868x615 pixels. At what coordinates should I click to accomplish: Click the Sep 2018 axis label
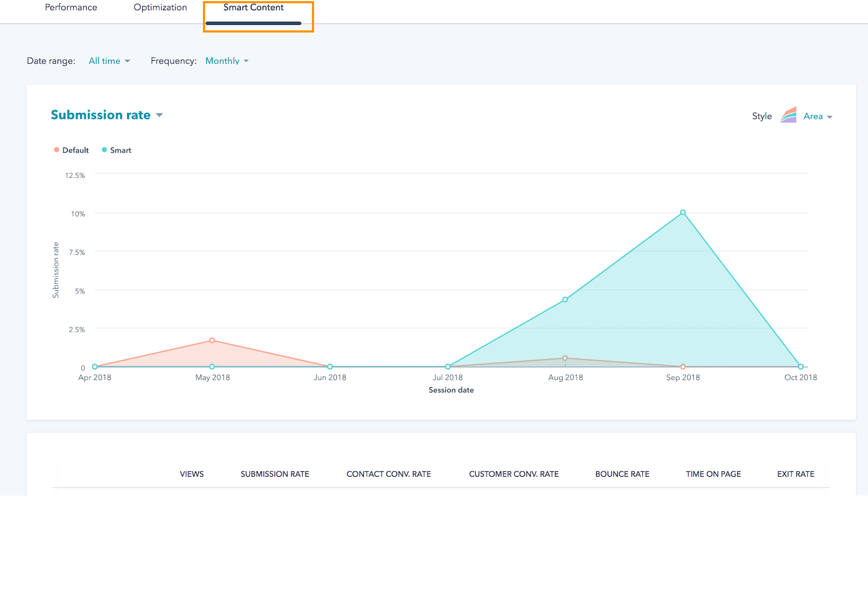(x=683, y=377)
